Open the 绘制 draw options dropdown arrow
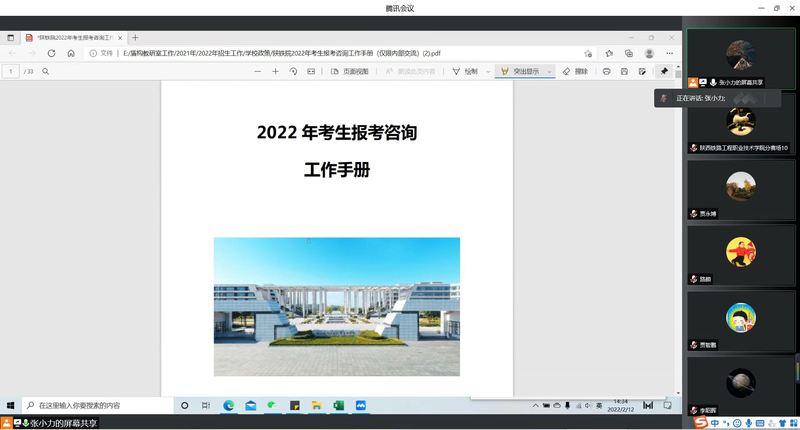Screen dimensions: 800x430 [488, 72]
